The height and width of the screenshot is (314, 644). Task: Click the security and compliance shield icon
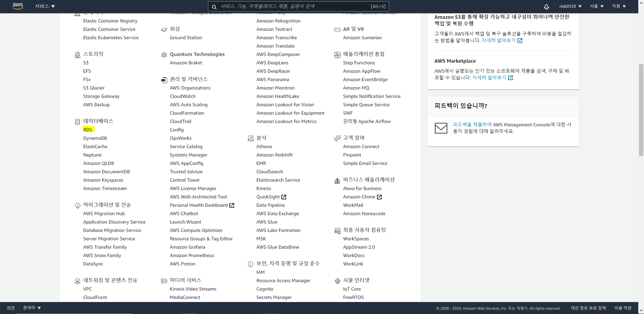click(251, 264)
